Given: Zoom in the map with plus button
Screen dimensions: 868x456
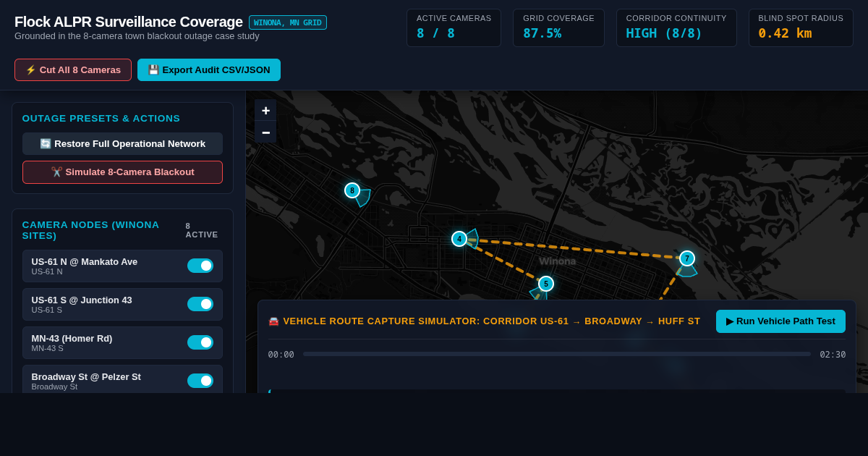Looking at the screenshot, I should pyautogui.click(x=265, y=111).
